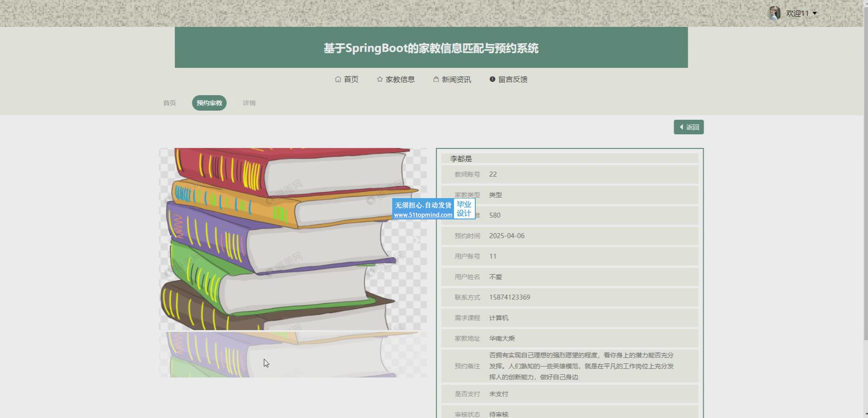Go to 首页 via the breadcrumb link

click(x=169, y=103)
